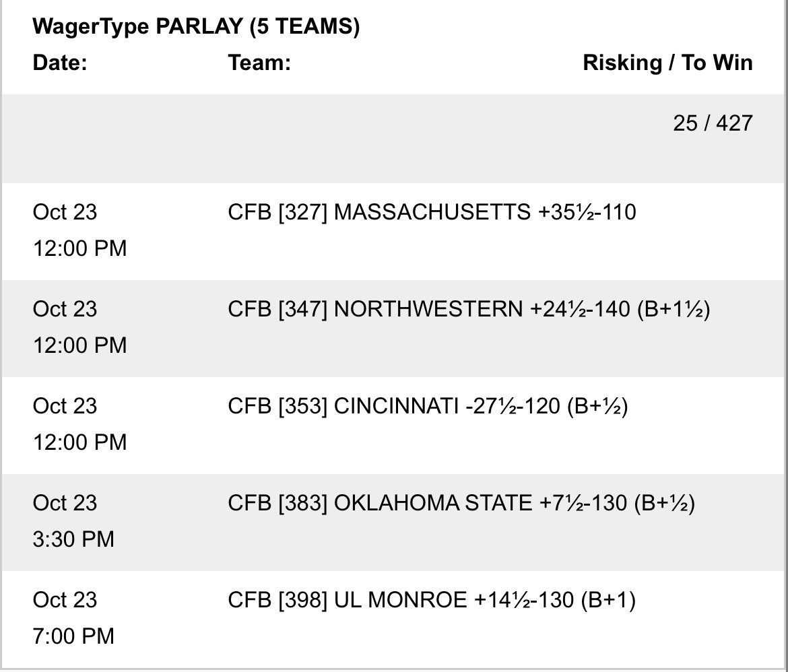Screen dimensions: 788x672
Task: Click the 12:00 PM time for Cincinnati
Action: [x=80, y=442]
